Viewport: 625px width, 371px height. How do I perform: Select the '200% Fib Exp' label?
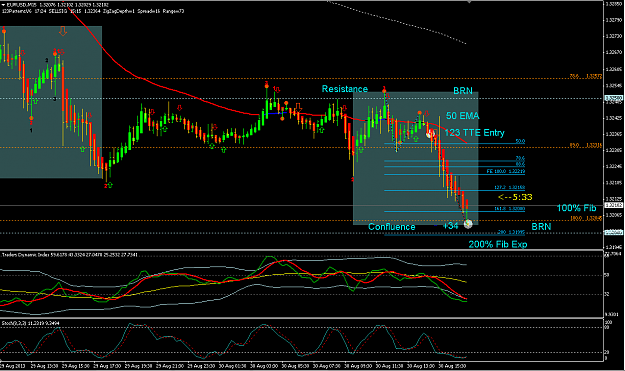(497, 244)
